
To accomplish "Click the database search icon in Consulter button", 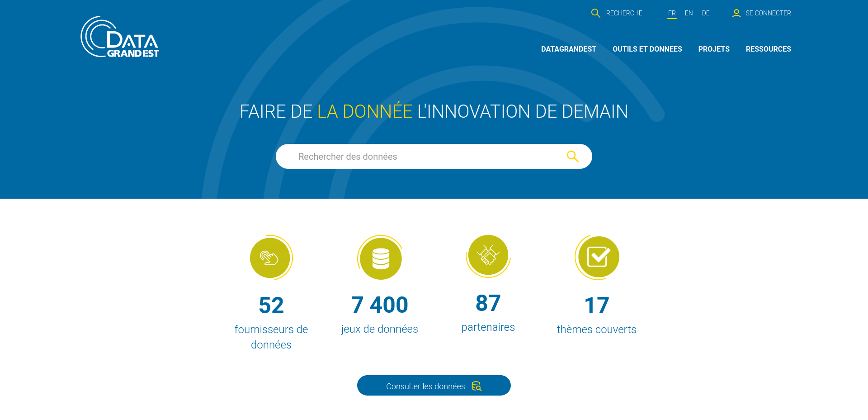I will (x=476, y=386).
